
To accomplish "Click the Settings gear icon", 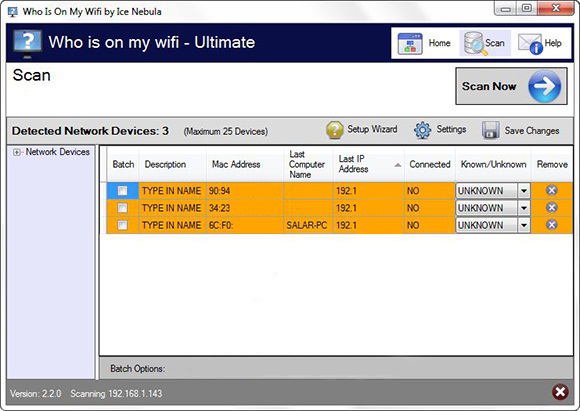I will click(422, 130).
